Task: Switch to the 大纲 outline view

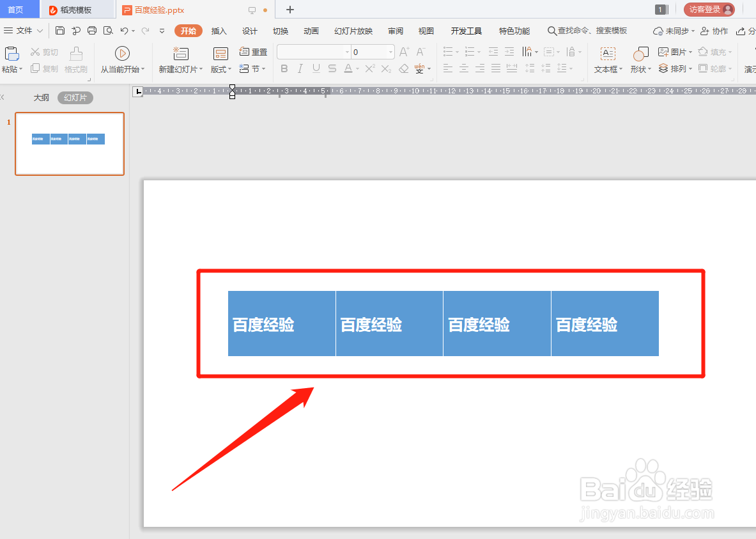Action: pos(41,97)
